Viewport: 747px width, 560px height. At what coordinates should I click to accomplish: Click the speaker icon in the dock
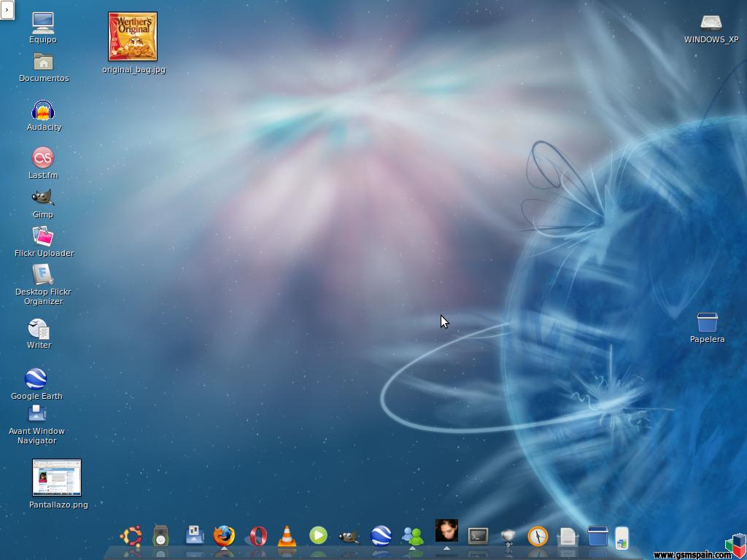pyautogui.click(x=160, y=536)
